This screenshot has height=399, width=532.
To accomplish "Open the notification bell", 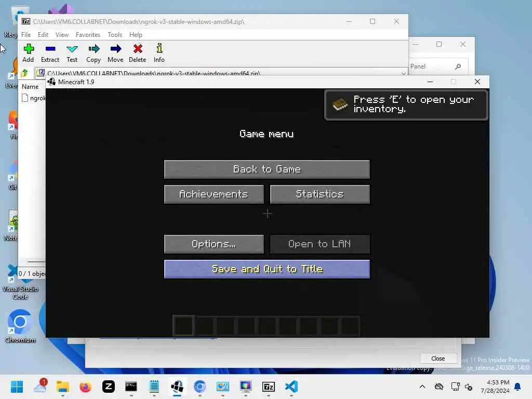I will (x=518, y=387).
